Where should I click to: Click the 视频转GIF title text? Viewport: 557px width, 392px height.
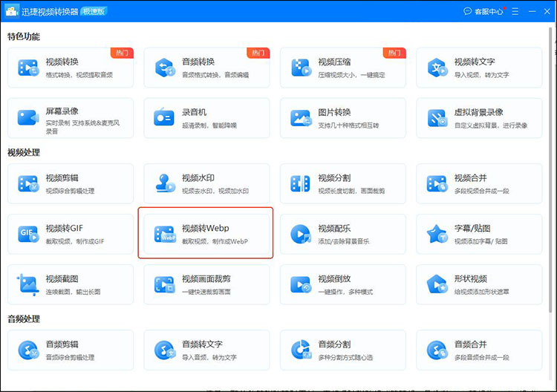coord(65,229)
